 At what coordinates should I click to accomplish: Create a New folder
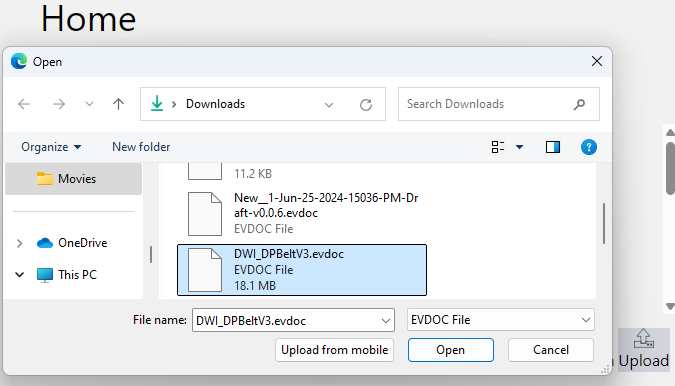click(141, 147)
